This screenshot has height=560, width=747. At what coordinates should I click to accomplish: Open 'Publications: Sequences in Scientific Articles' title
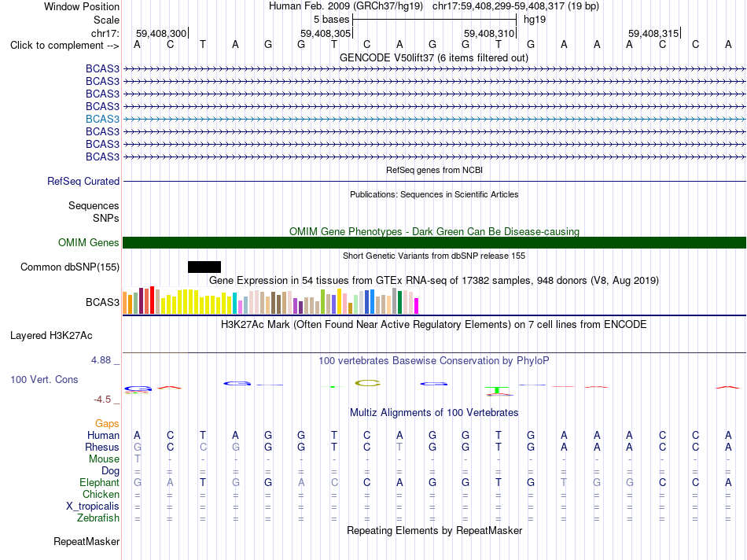tap(434, 194)
